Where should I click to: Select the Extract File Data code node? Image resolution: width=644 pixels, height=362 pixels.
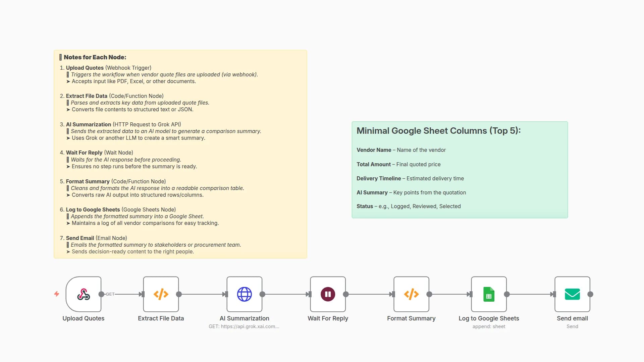pos(161,294)
